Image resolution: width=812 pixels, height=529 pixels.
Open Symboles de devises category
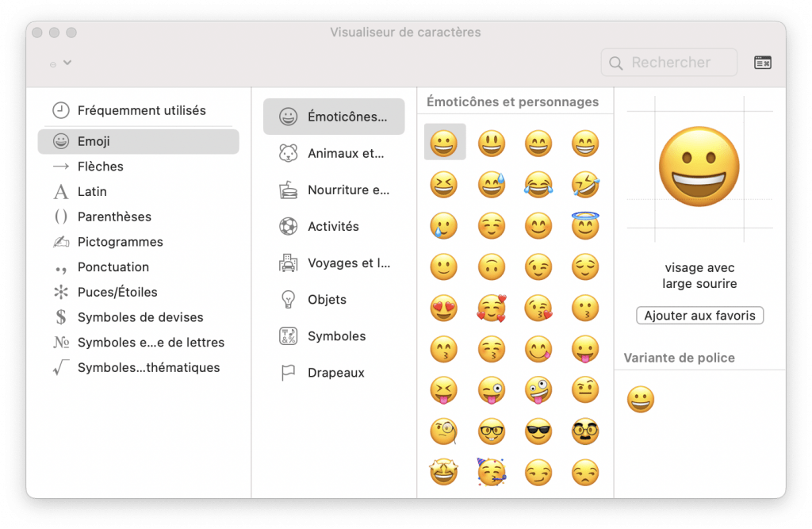click(x=138, y=317)
